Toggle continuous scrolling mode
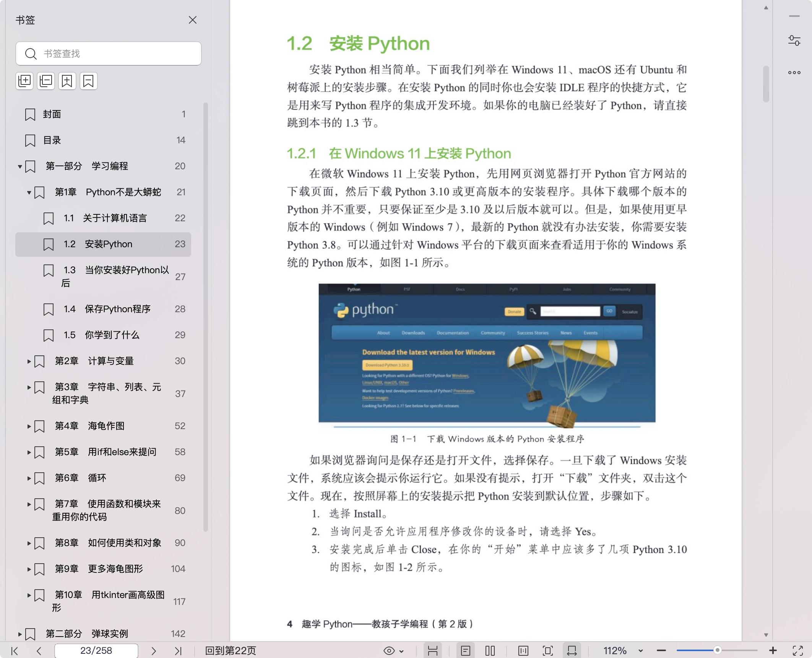Image resolution: width=812 pixels, height=658 pixels. [x=433, y=651]
